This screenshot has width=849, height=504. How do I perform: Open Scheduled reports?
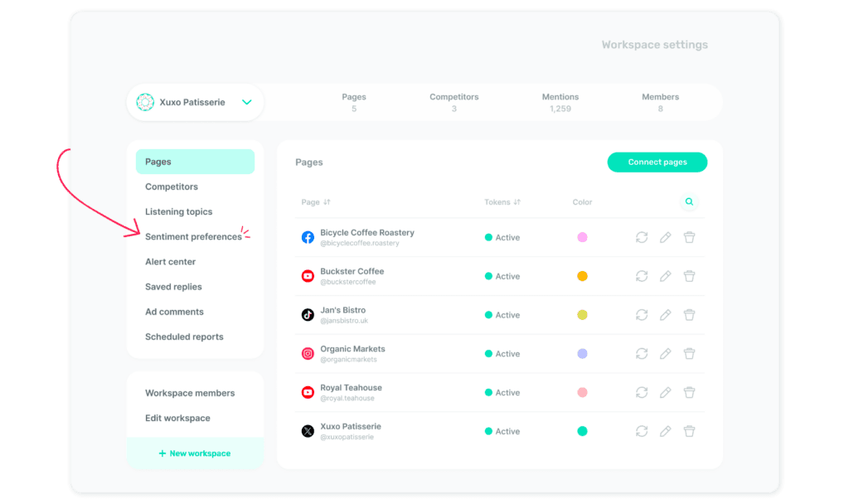pos(184,337)
